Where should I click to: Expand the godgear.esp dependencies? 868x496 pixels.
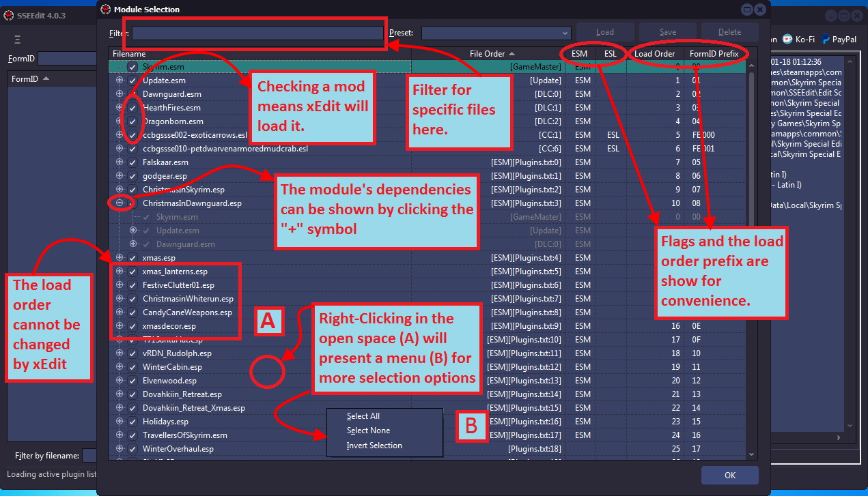120,176
